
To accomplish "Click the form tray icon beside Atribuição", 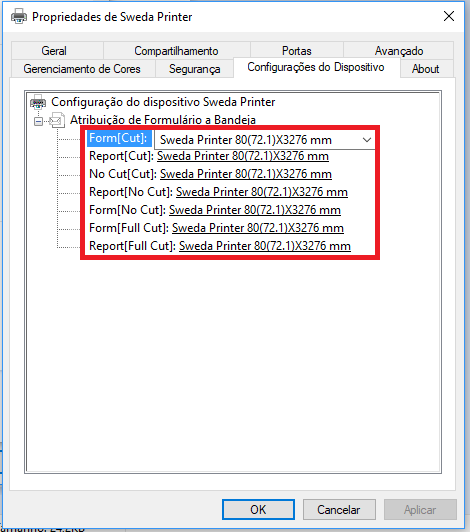I will [x=57, y=120].
